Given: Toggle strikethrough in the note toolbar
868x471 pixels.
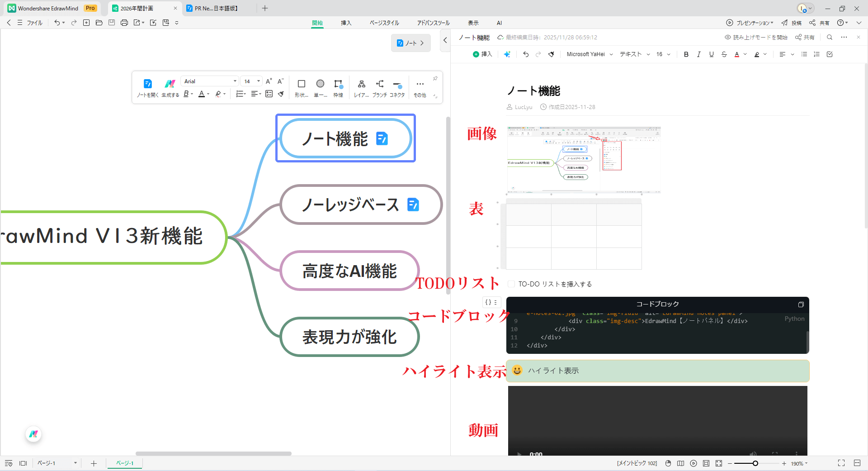Looking at the screenshot, I should point(724,54).
